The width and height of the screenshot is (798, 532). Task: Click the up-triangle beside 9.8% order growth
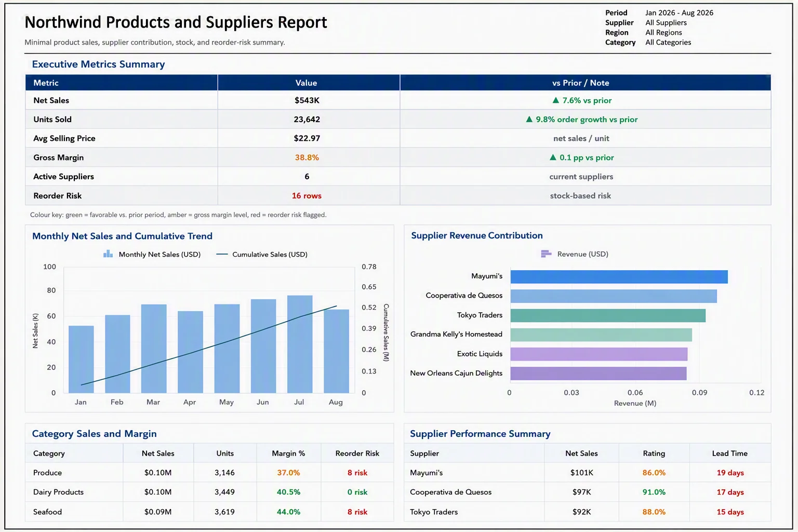tap(529, 119)
